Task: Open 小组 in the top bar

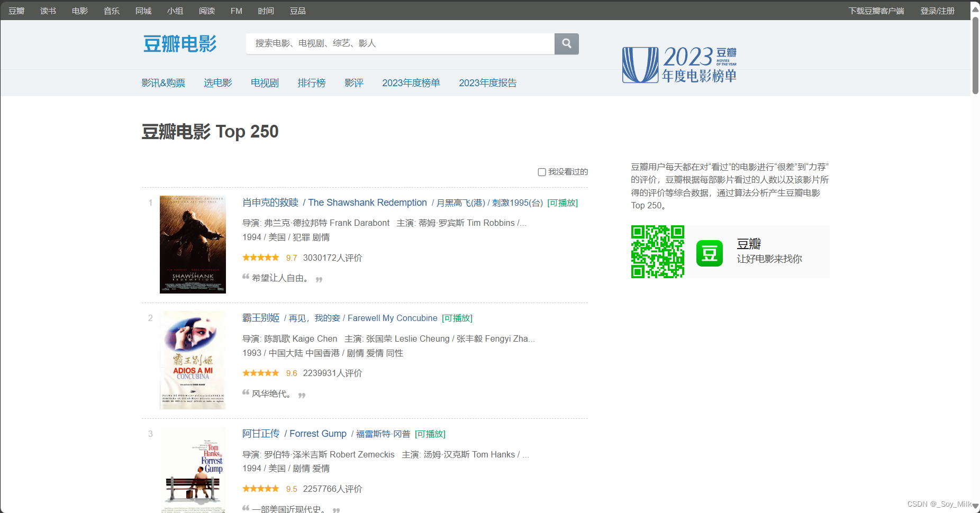Action: click(175, 11)
